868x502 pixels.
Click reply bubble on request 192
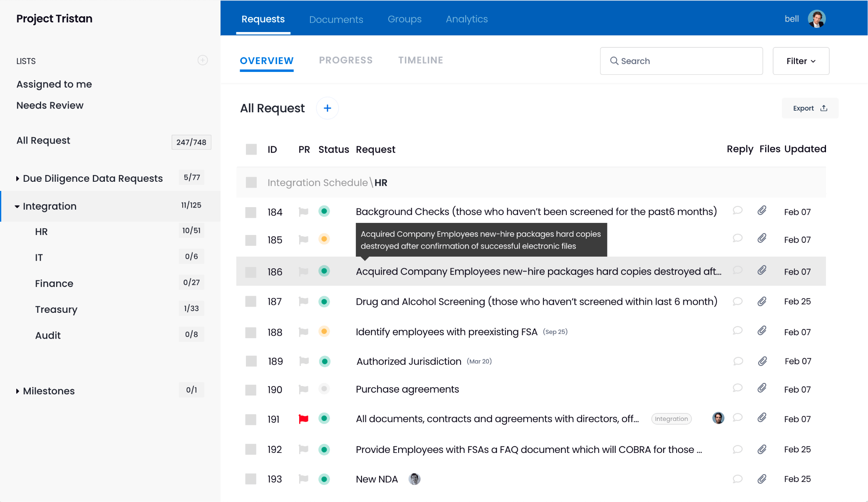click(x=737, y=449)
